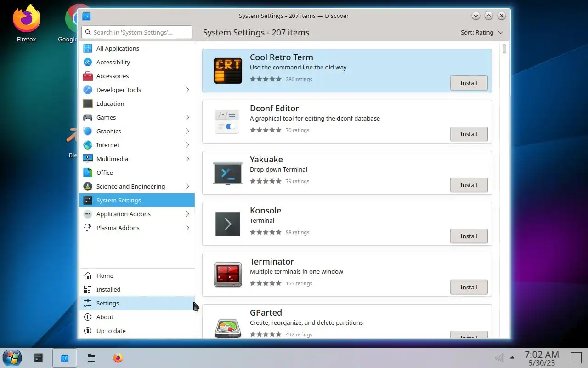Open the Terminator app icon
This screenshot has height=368, width=588.
click(x=228, y=275)
